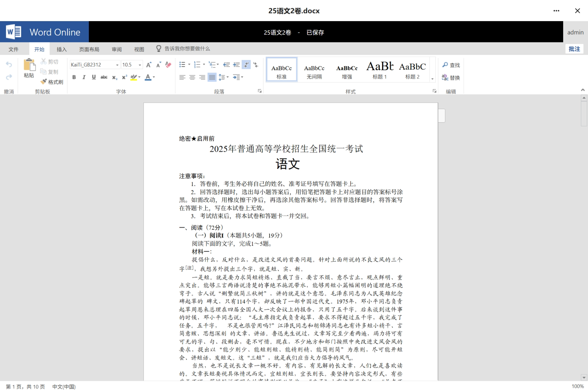Viewport: 588px width, 390px height.
Task: Apply superscript formatting
Action: (x=124, y=77)
